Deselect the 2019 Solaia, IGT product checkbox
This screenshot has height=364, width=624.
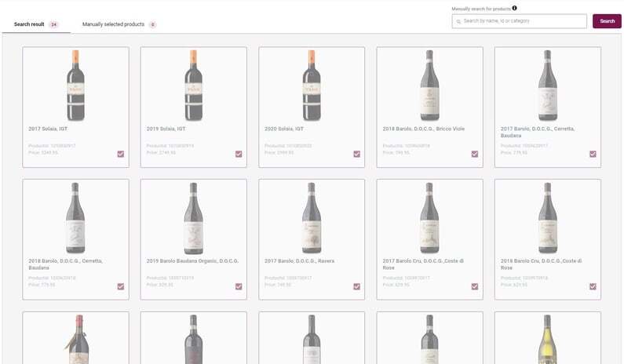pos(239,154)
